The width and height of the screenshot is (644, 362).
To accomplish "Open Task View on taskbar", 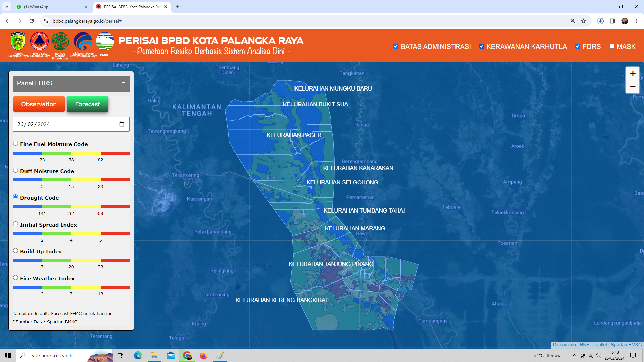I will click(x=121, y=355).
